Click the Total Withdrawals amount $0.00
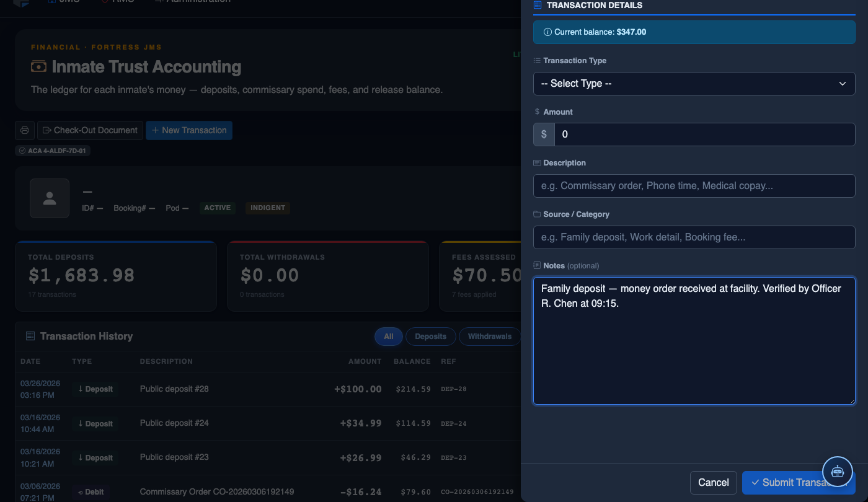Image resolution: width=868 pixels, height=502 pixels. pyautogui.click(x=270, y=275)
